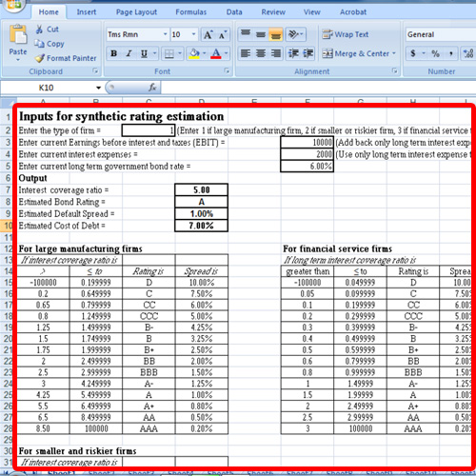Click the formula bar input
This screenshot has width=476, height=476.
tap(318, 88)
